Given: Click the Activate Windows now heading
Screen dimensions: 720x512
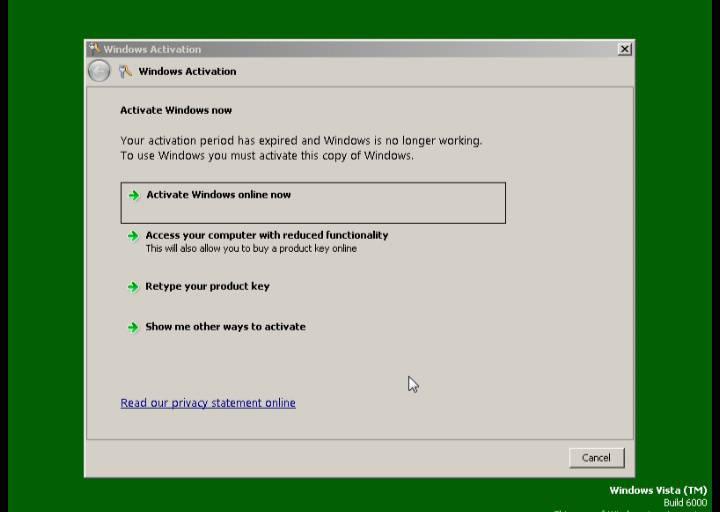Looking at the screenshot, I should click(x=176, y=110).
